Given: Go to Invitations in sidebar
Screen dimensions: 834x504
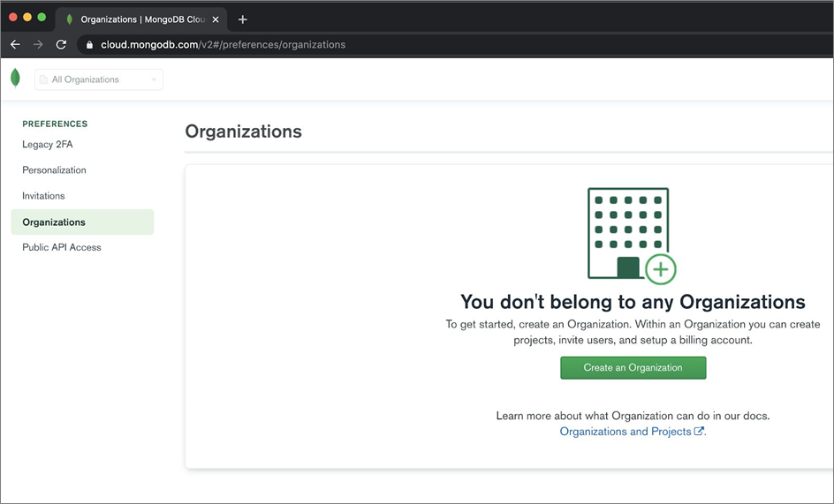Looking at the screenshot, I should (43, 196).
